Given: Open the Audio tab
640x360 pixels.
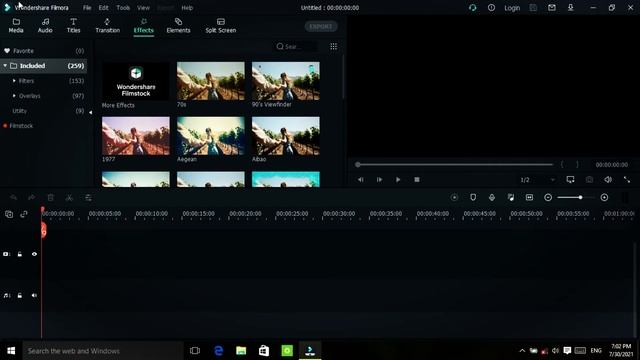Looking at the screenshot, I should (45, 25).
